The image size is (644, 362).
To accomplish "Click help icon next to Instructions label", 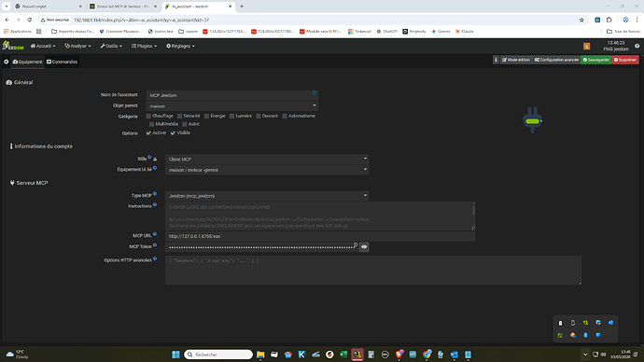I will (155, 204).
